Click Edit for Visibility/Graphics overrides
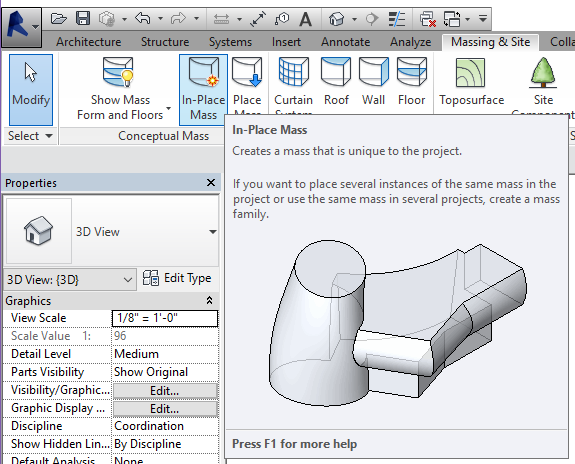 [165, 391]
